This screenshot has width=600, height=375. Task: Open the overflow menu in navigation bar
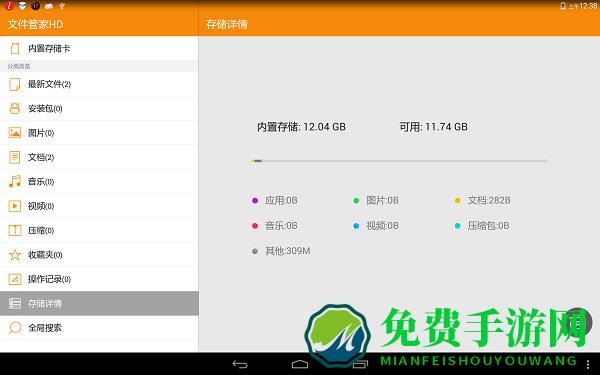[588, 364]
